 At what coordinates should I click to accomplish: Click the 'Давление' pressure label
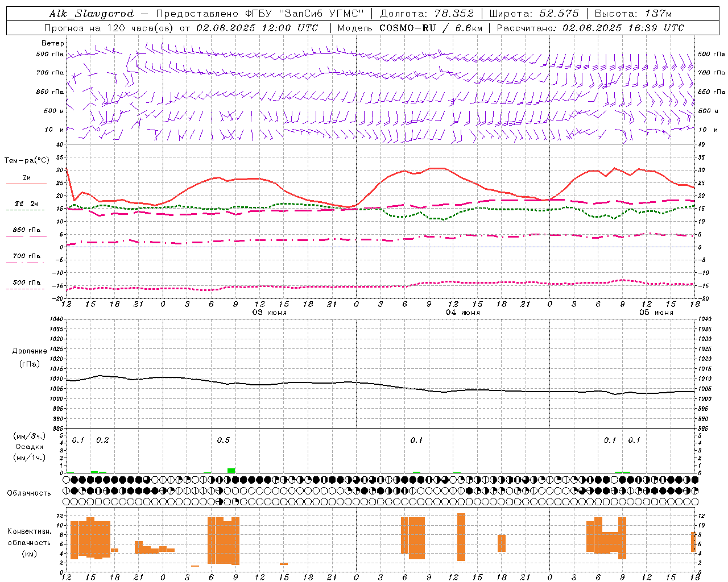point(30,351)
